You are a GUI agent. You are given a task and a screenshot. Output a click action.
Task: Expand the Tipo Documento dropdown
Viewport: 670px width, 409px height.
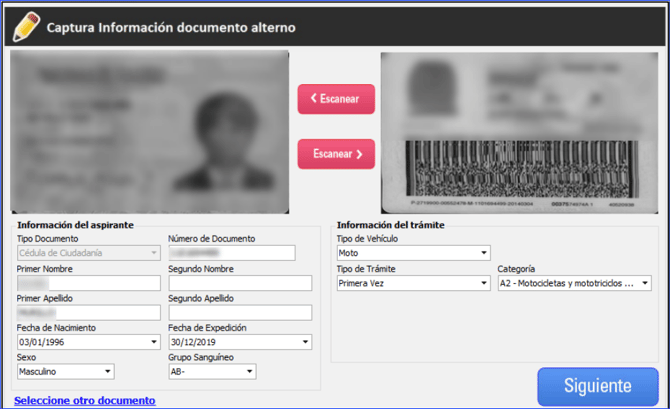click(88, 253)
